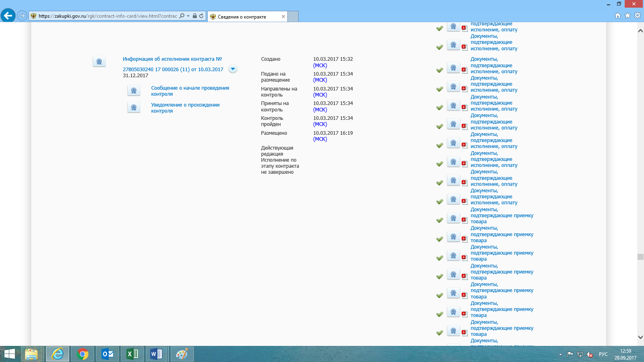The height and width of the screenshot is (362, 644).
Task: Launch Google Chrome from the taskbar
Action: [x=83, y=354]
